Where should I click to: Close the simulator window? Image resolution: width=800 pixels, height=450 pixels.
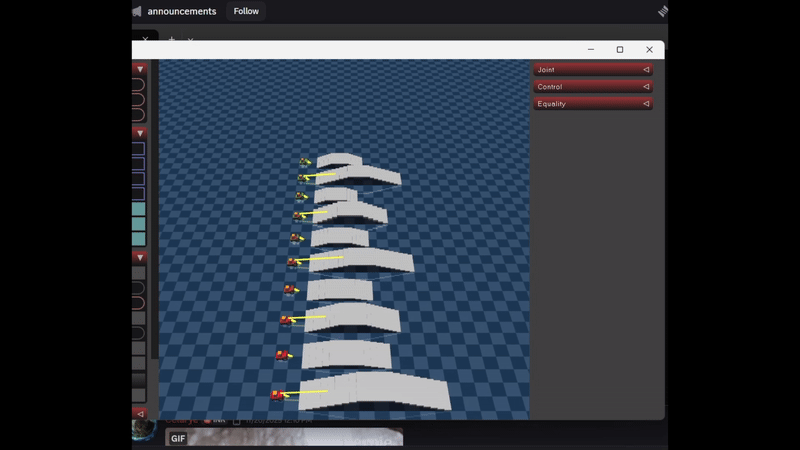point(649,49)
